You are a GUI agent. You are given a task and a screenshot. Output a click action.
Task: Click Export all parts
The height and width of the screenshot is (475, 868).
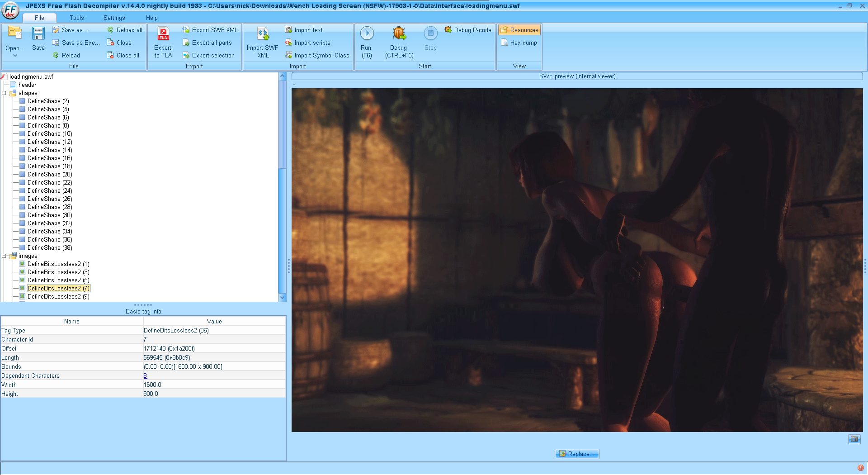207,43
